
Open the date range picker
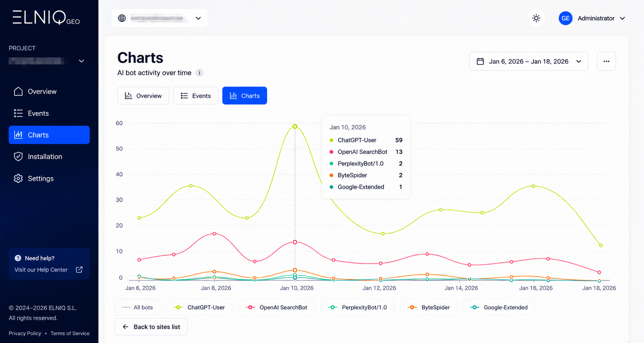(x=529, y=61)
